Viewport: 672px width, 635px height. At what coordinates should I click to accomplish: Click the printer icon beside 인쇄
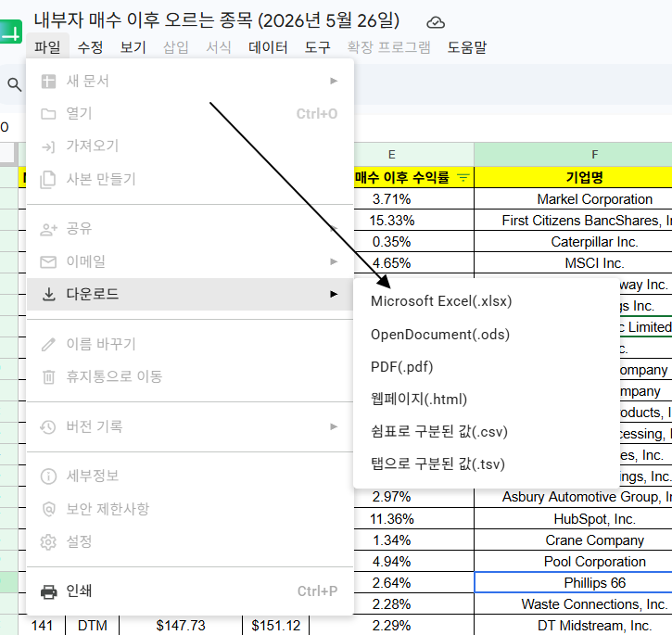(x=49, y=591)
